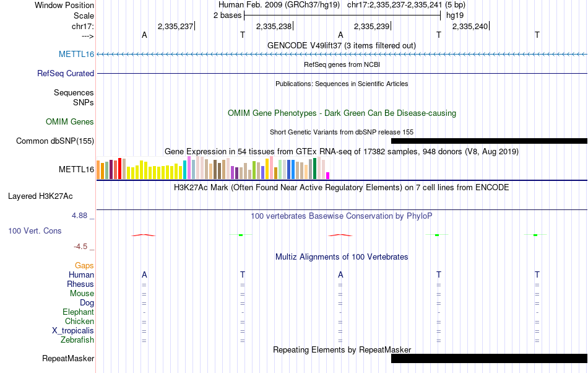Click the 2 bases scale text
Viewport: 588px width, 373px height.
[x=228, y=15]
